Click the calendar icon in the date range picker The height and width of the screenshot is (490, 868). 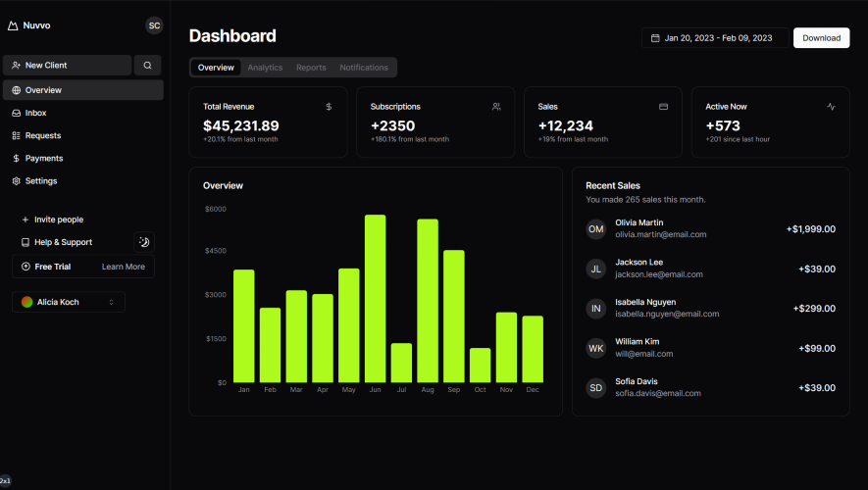click(x=655, y=38)
